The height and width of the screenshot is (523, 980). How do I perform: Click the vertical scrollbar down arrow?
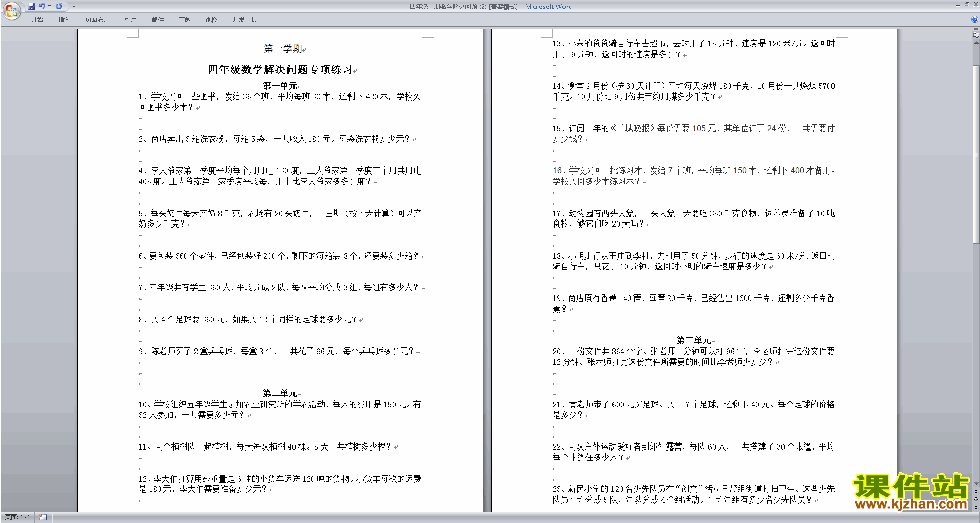tap(976, 483)
